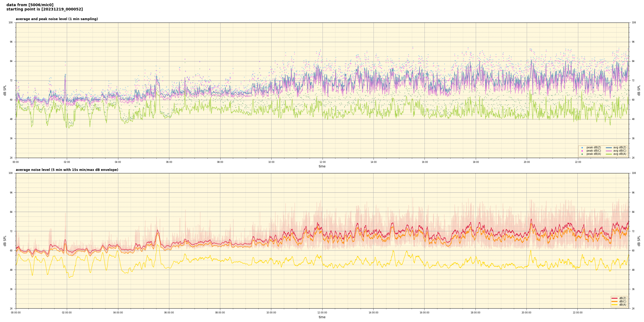Click the 12:00 tick label on top chart

click(322, 162)
